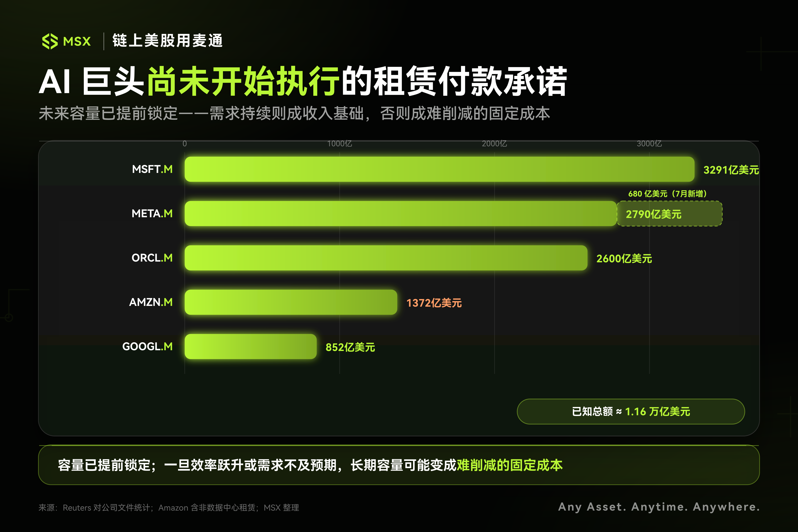Click the '0' axis label
Image resolution: width=798 pixels, height=532 pixels.
tap(185, 144)
